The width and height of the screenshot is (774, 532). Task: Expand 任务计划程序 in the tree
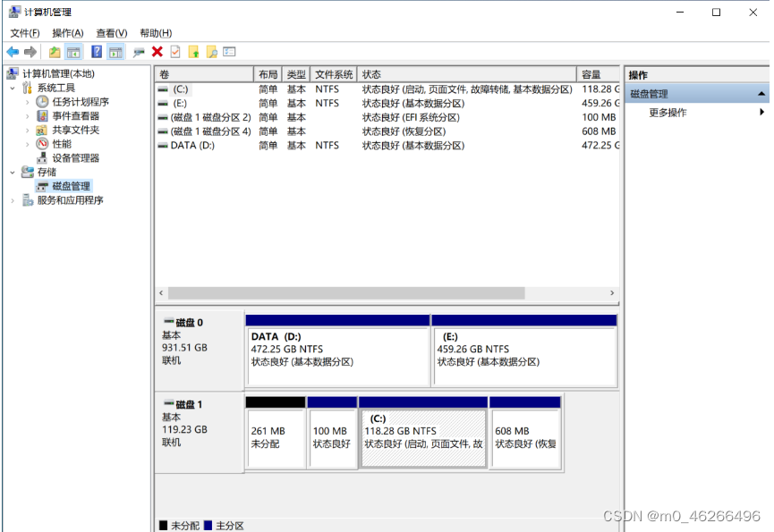(27, 102)
